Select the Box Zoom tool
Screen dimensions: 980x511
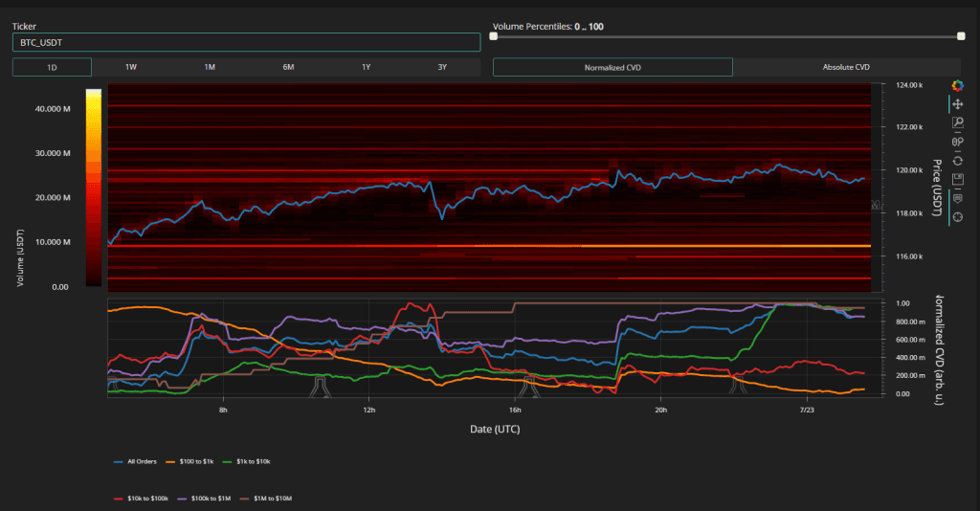pyautogui.click(x=957, y=123)
